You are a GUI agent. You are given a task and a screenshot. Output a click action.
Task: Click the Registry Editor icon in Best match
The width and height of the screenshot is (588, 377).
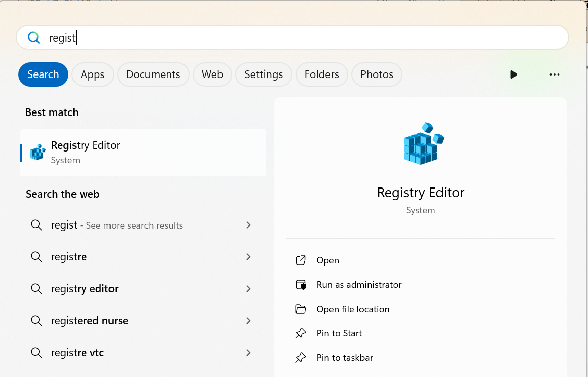coord(38,152)
